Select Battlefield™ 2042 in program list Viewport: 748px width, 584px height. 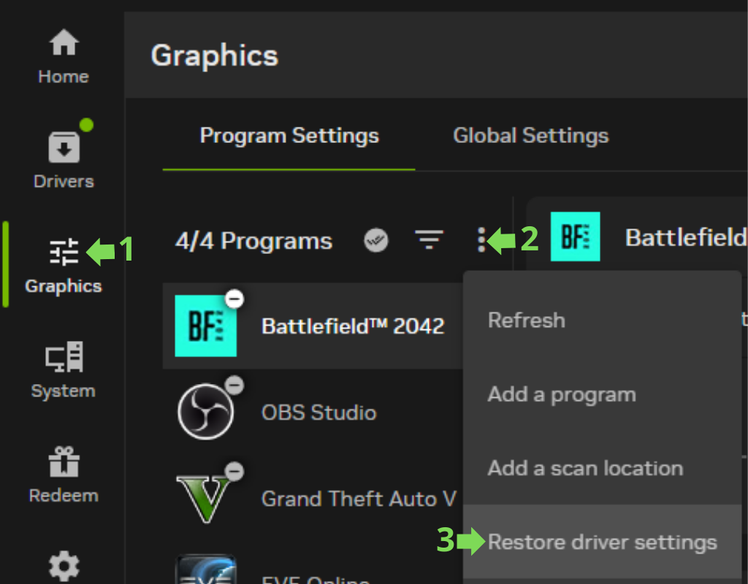(x=313, y=326)
